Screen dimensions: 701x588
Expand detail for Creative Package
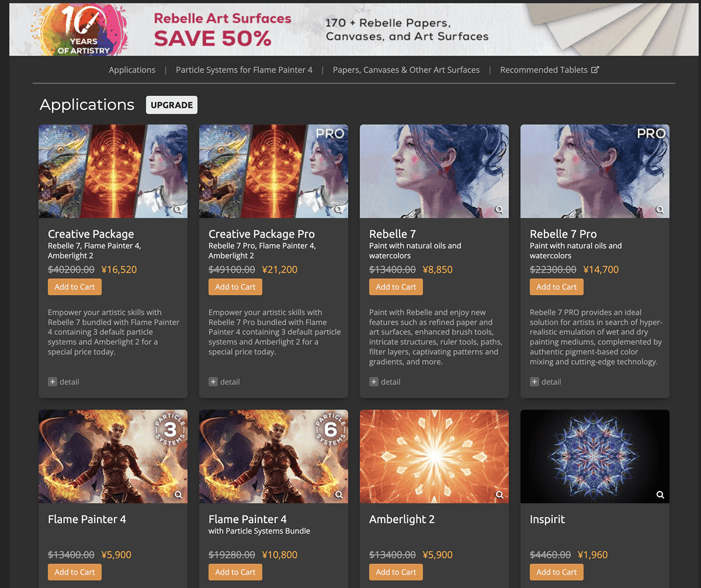point(63,382)
